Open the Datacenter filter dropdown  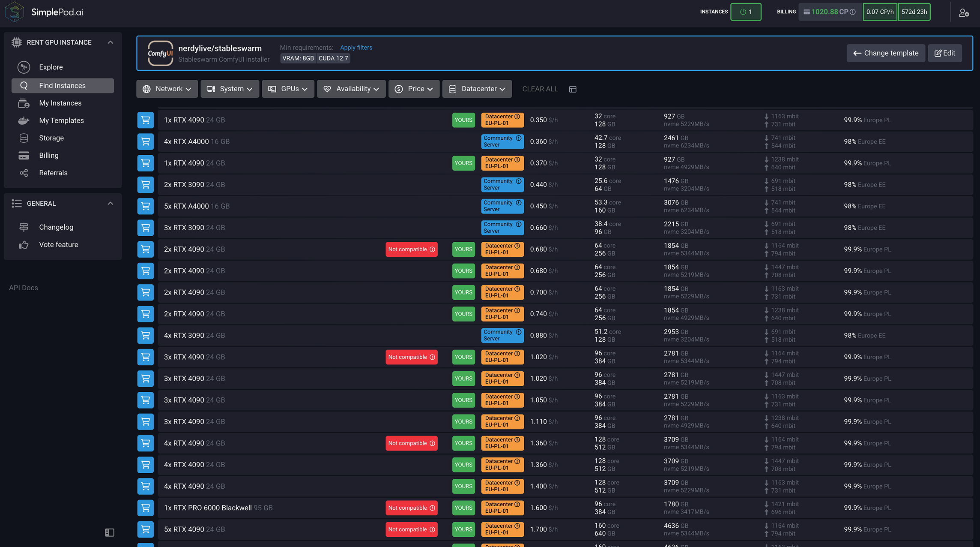477,89
